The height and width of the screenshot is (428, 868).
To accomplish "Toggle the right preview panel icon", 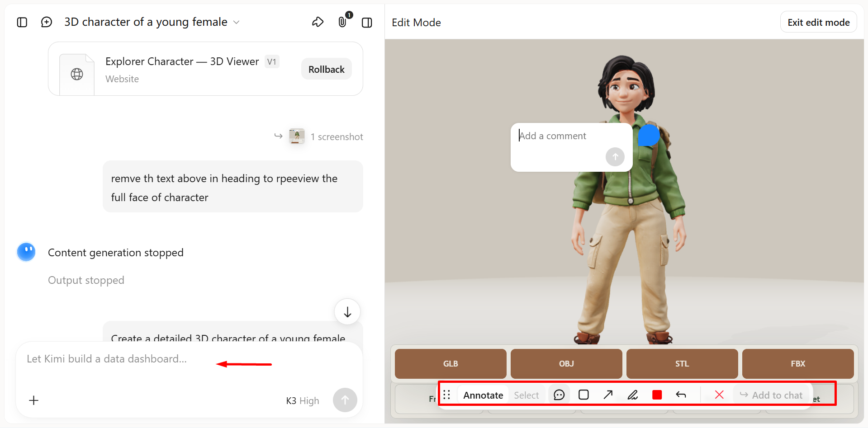I will [367, 22].
